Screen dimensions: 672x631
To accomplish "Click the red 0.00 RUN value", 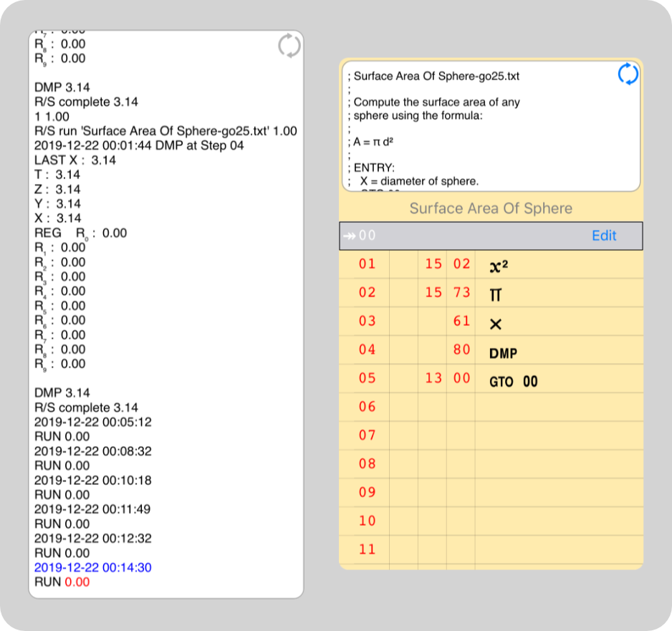I will [x=77, y=582].
